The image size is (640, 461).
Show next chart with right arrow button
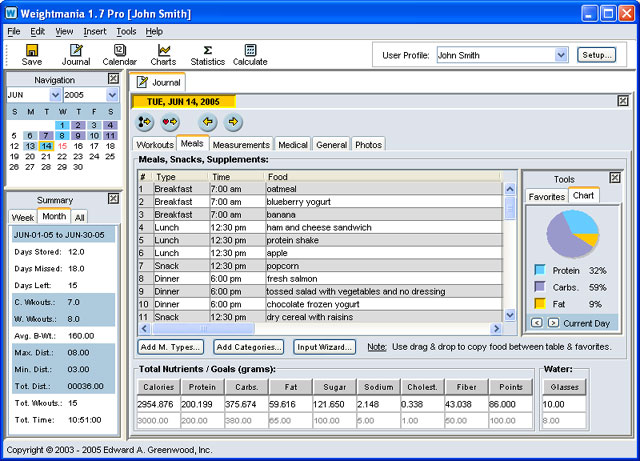pyautogui.click(x=553, y=323)
